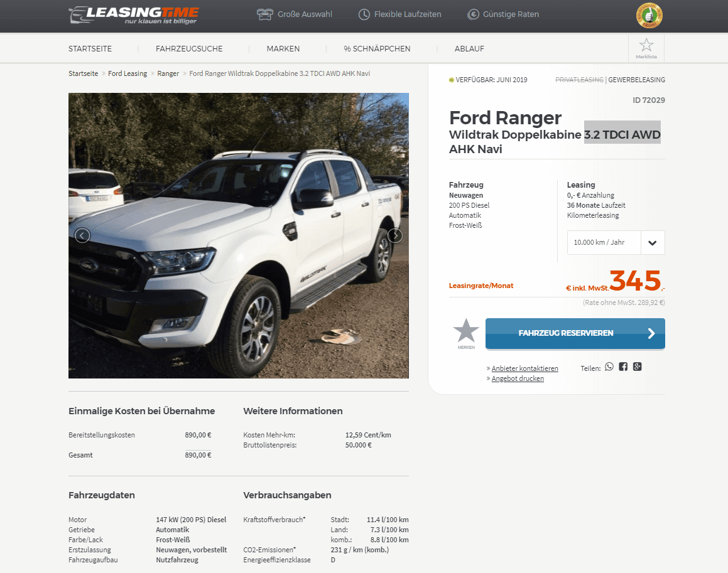
Task: Share the offer via WhatsApp
Action: [x=609, y=367]
